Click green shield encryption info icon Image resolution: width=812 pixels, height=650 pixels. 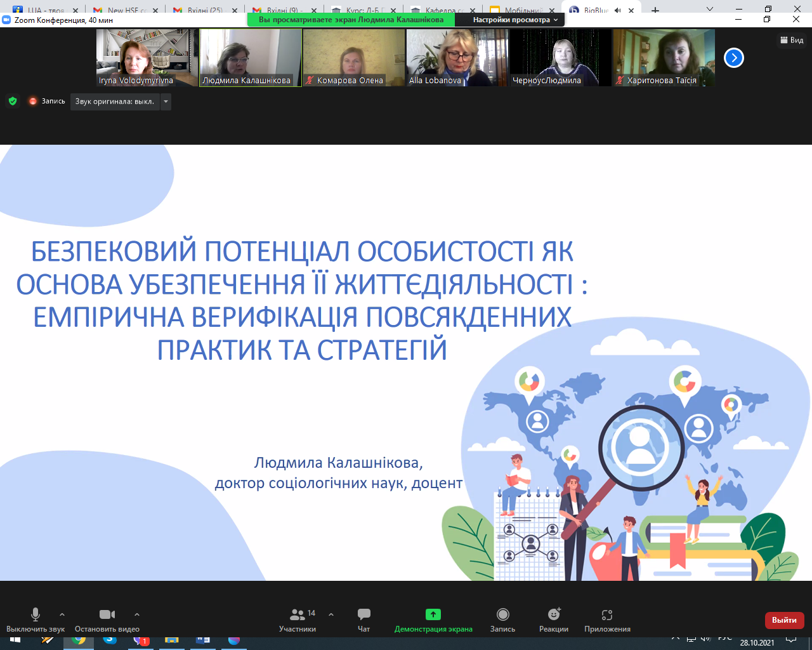13,101
